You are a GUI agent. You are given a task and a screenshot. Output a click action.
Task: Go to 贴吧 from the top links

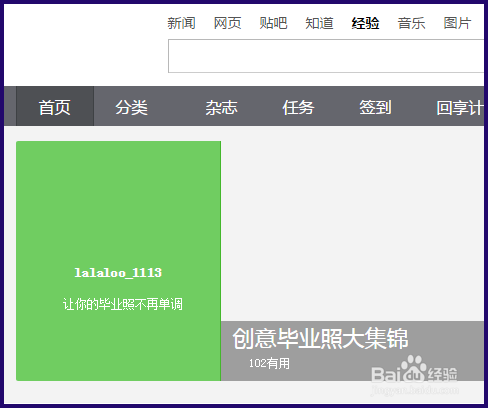pyautogui.click(x=273, y=23)
